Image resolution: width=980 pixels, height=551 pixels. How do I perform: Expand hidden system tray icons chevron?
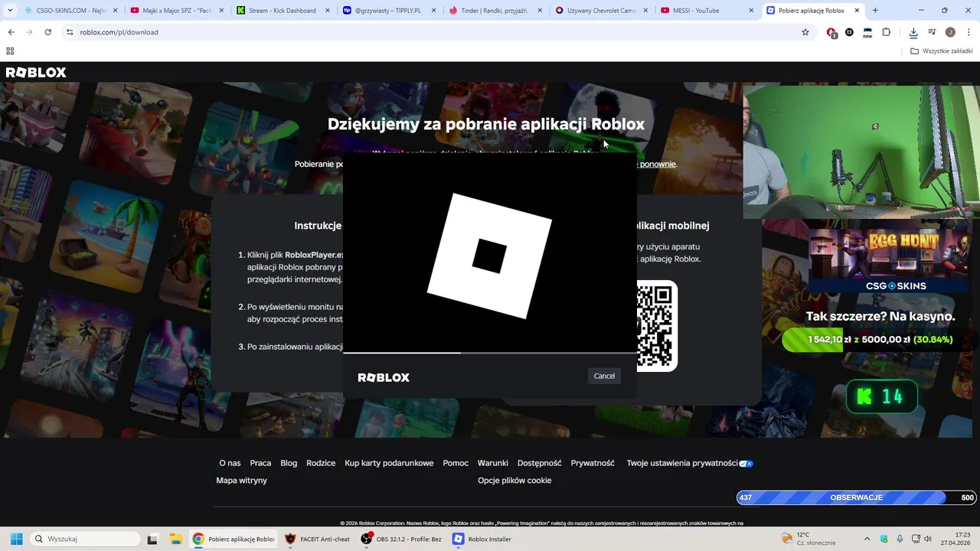coord(867,539)
